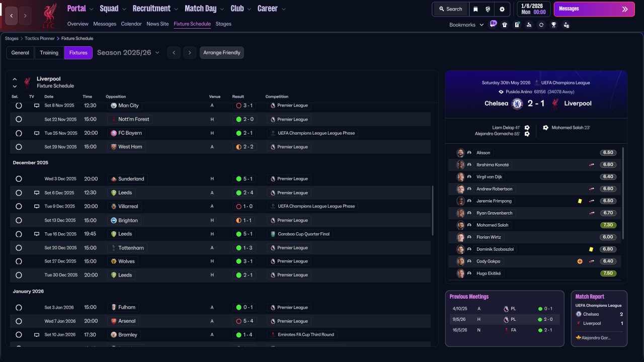This screenshot has height=362, width=644.
Task: Go to previous season with left arrow
Action: [174, 53]
